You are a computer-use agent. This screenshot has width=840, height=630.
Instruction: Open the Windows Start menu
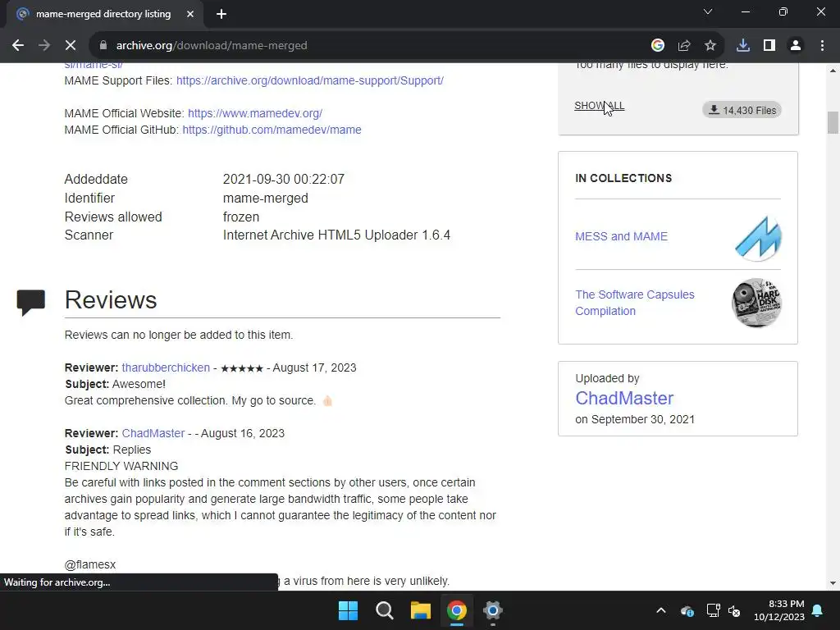click(x=348, y=610)
